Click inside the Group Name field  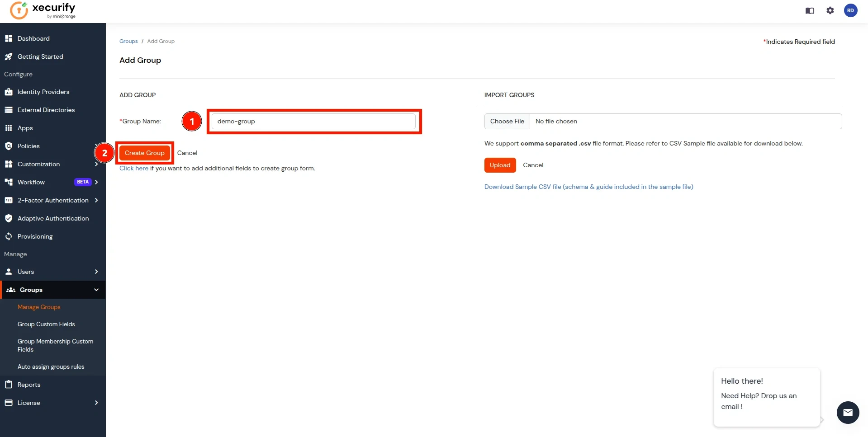coord(313,121)
